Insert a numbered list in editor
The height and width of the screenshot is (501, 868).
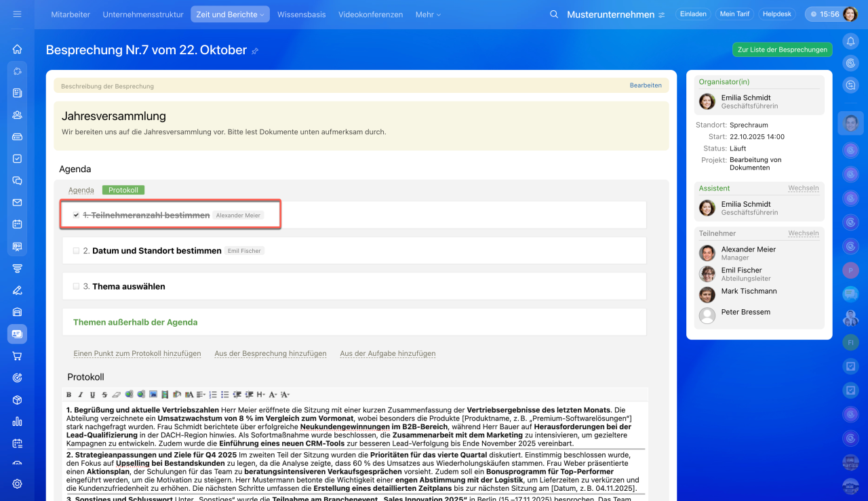coord(213,395)
